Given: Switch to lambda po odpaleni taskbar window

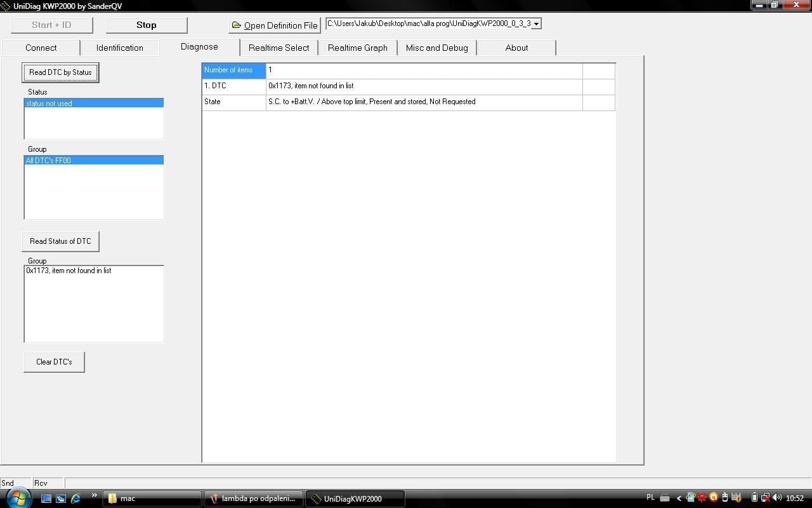Looking at the screenshot, I should point(254,498).
